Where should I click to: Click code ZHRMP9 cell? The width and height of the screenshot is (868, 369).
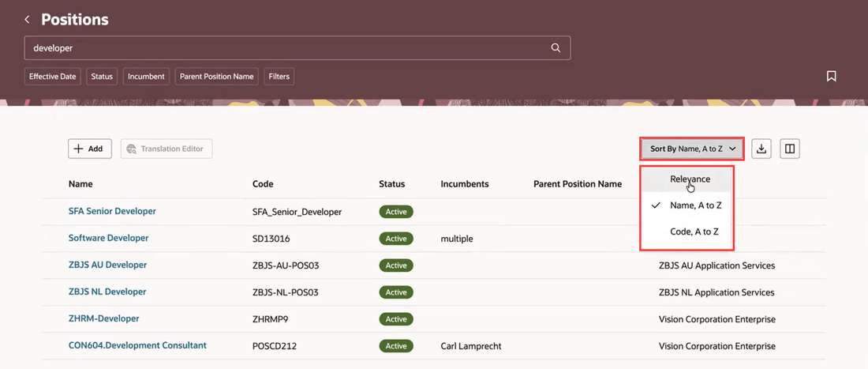pyautogui.click(x=271, y=319)
